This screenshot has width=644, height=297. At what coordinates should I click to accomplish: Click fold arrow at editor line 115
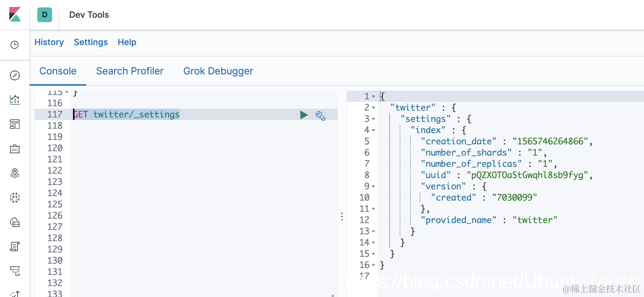pyautogui.click(x=67, y=92)
